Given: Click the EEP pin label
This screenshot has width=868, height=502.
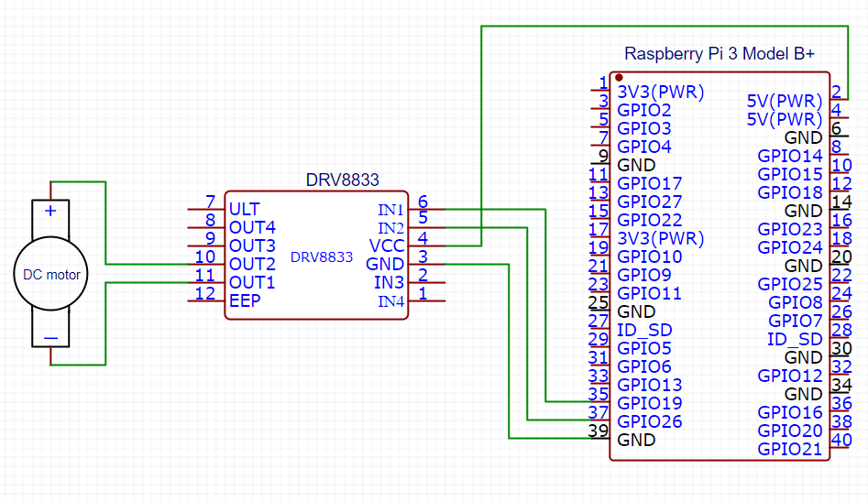Looking at the screenshot, I should pos(245,301).
